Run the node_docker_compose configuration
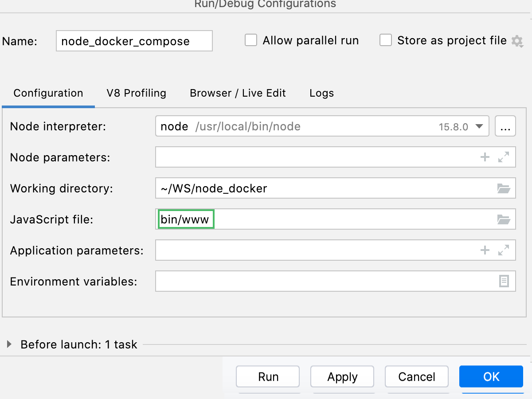The height and width of the screenshot is (399, 532). point(268,376)
